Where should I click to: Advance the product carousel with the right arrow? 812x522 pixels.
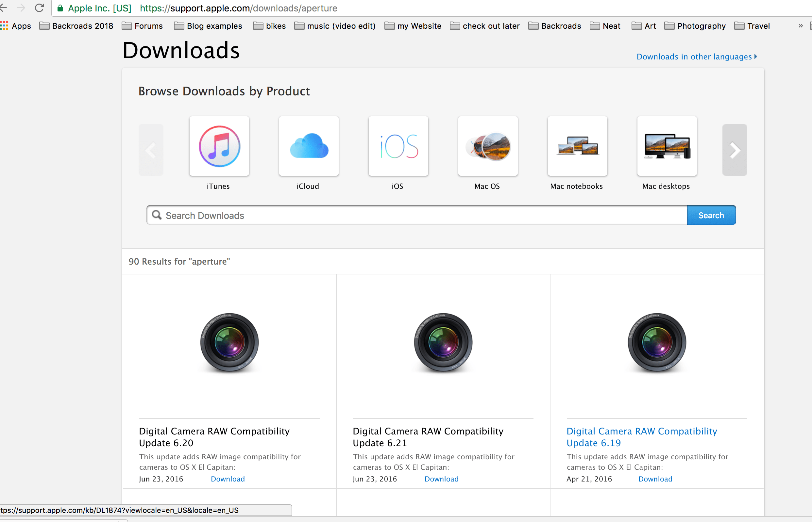[x=734, y=150]
